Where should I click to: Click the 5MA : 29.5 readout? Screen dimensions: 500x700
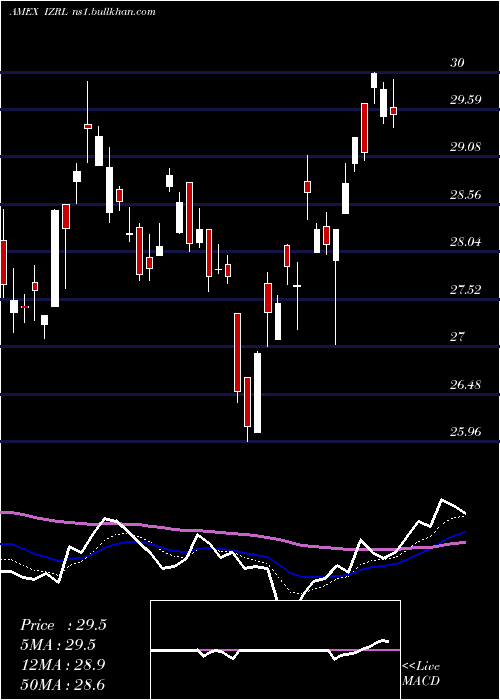pyautogui.click(x=58, y=645)
